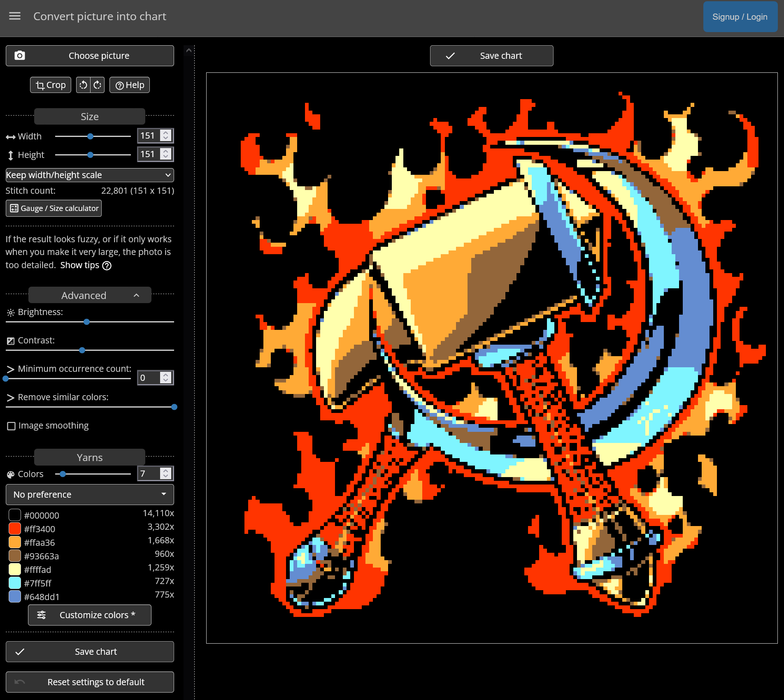Rotate the picture clockwise

[x=98, y=85]
